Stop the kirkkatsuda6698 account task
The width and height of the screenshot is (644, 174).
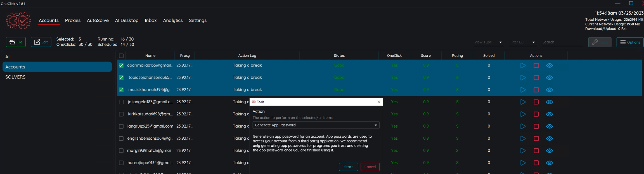tap(536, 114)
